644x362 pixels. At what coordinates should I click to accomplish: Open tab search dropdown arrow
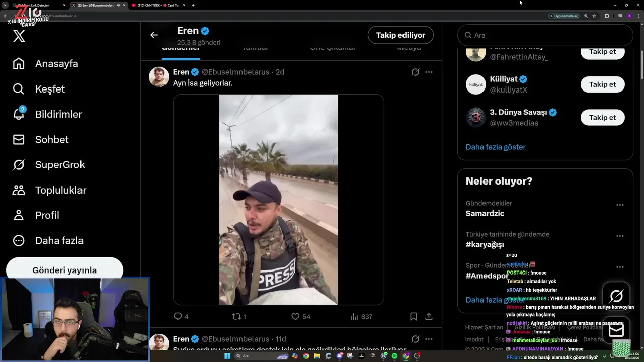click(5, 5)
